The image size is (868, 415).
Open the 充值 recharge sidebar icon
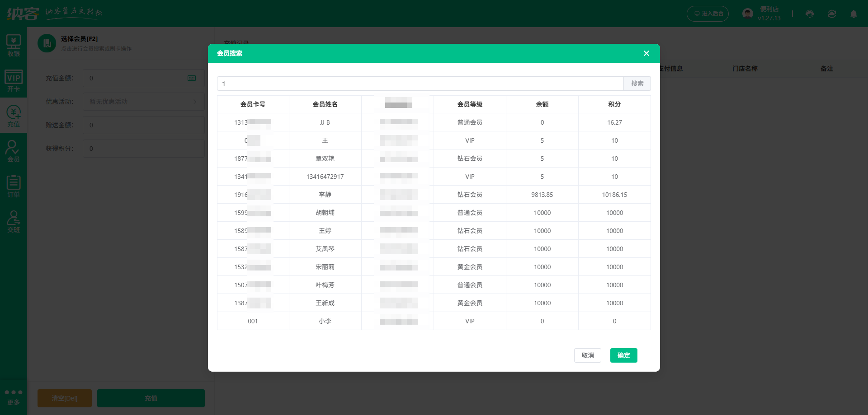(14, 116)
